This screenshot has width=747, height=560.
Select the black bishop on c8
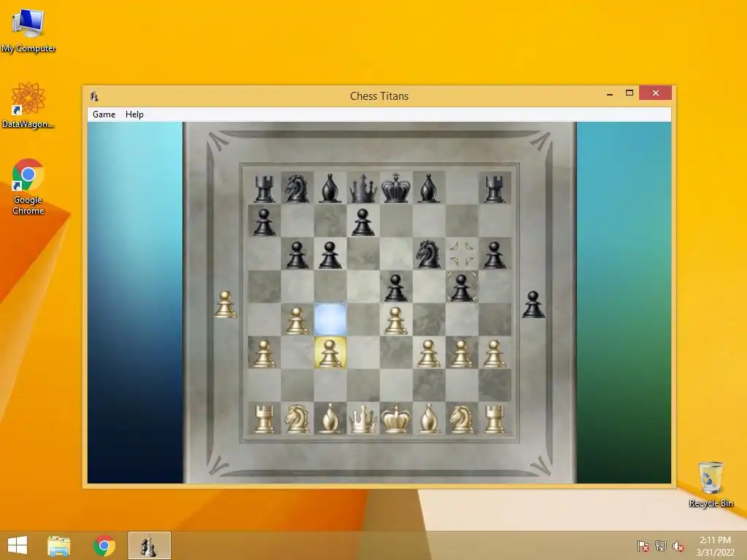(x=330, y=189)
